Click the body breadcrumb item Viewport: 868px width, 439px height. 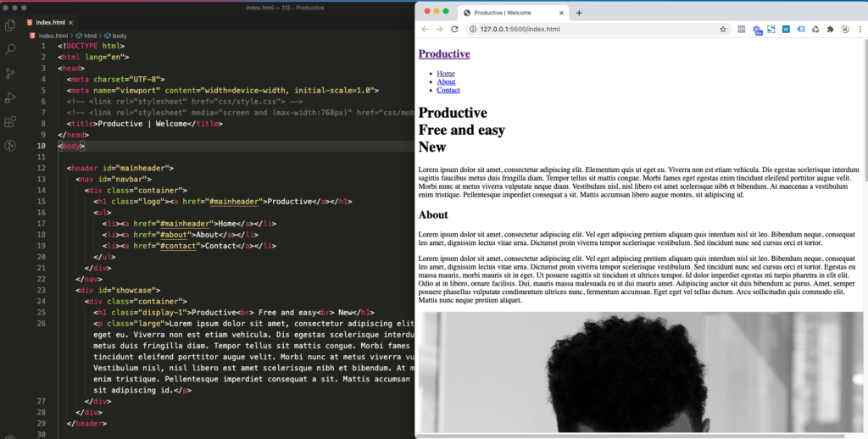[115, 36]
